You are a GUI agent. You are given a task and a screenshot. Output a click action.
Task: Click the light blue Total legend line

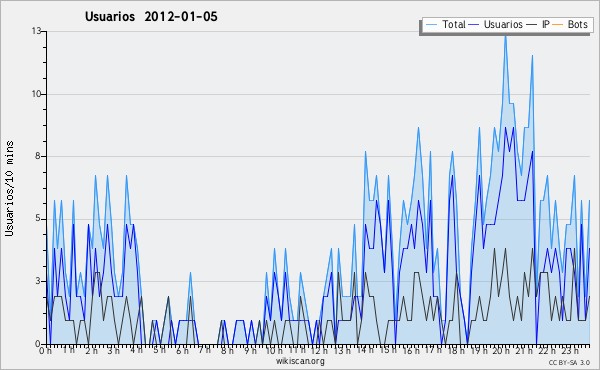[x=431, y=25]
